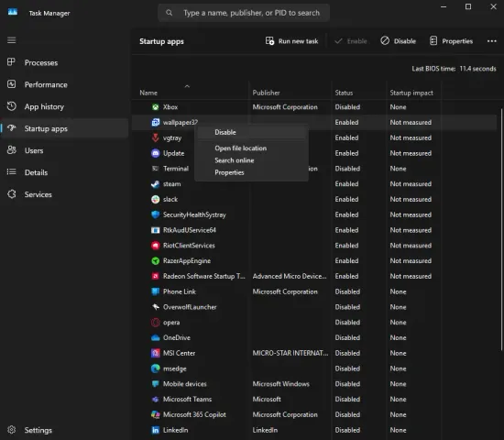Click the opera browser icon
The width and height of the screenshot is (504, 440).
click(x=155, y=323)
